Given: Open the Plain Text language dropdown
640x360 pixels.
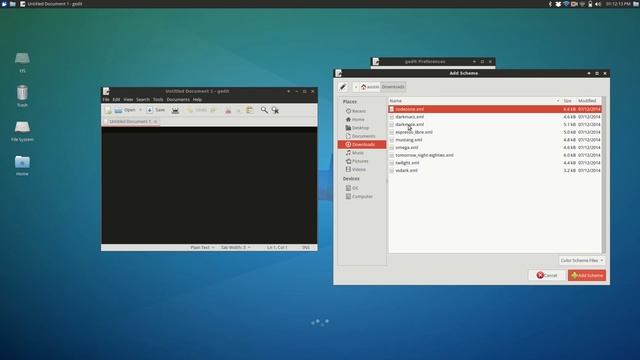Looking at the screenshot, I should pos(202,248).
